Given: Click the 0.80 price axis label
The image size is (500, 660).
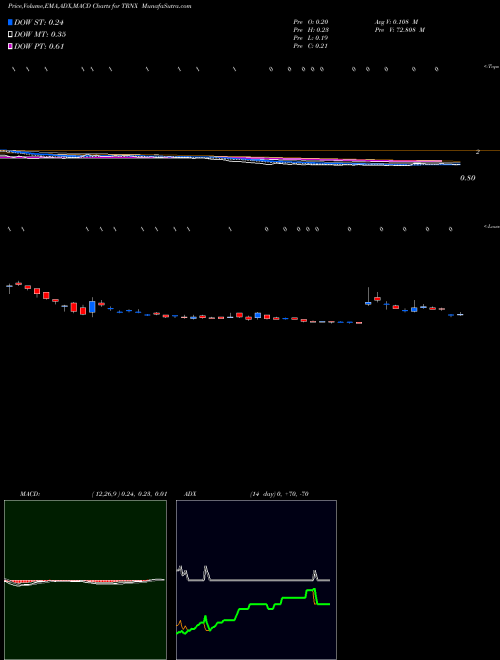Looking at the screenshot, I should tap(468, 178).
